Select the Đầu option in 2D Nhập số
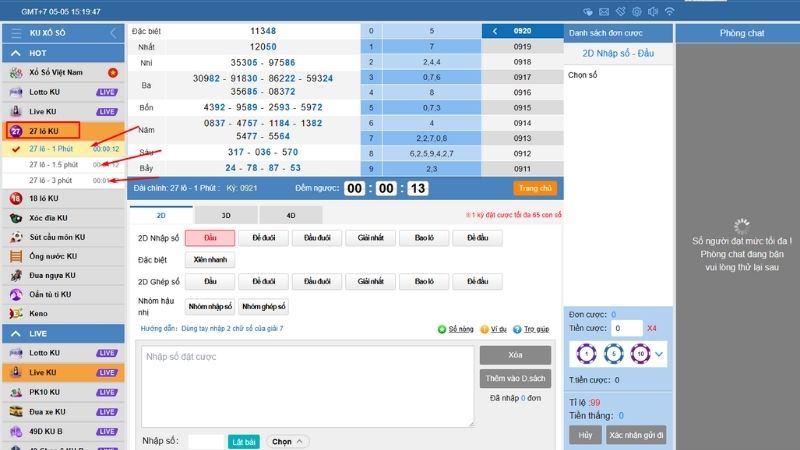This screenshot has width=800, height=450. click(x=210, y=238)
